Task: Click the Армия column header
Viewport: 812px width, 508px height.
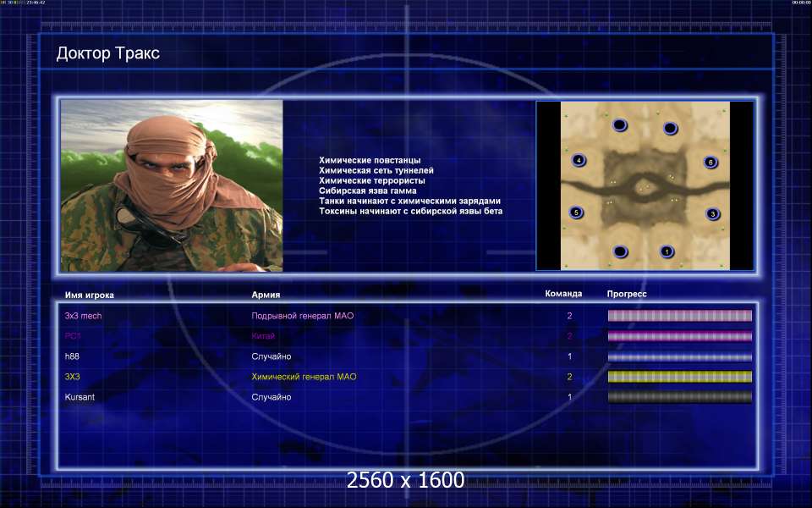Action: click(x=266, y=295)
